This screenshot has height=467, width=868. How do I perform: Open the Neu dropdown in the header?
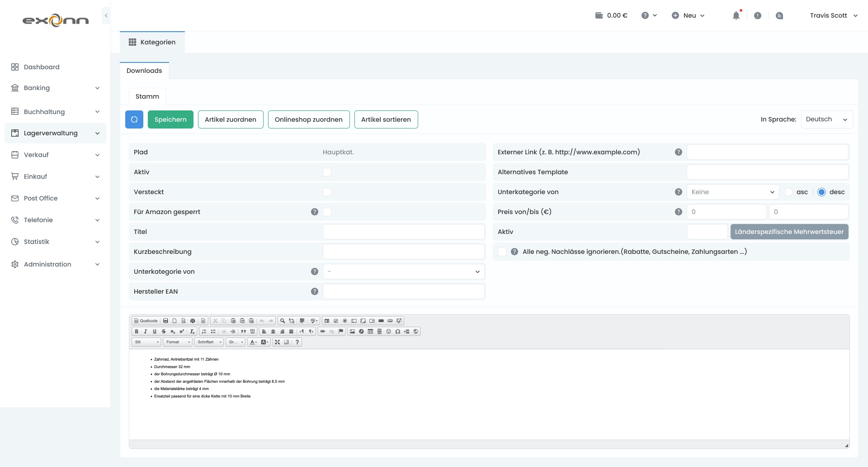click(688, 15)
